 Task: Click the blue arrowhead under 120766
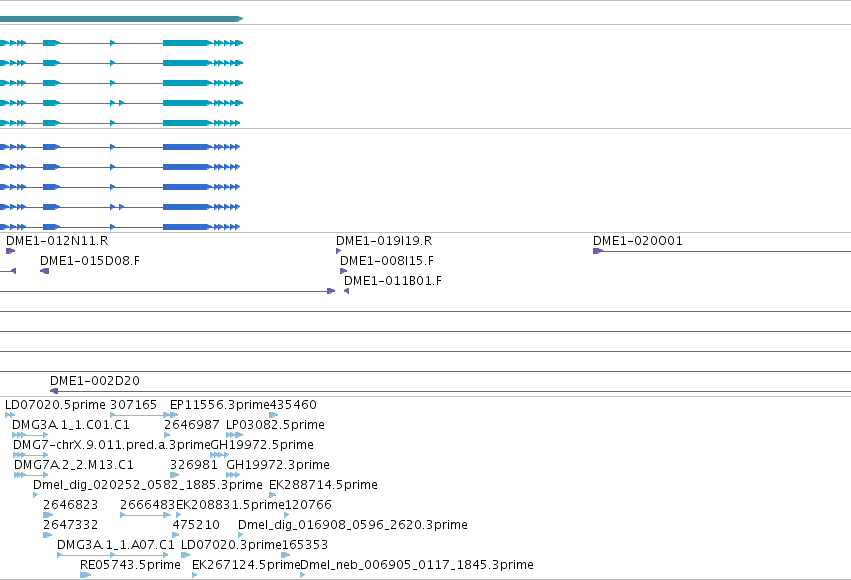pos(287,515)
